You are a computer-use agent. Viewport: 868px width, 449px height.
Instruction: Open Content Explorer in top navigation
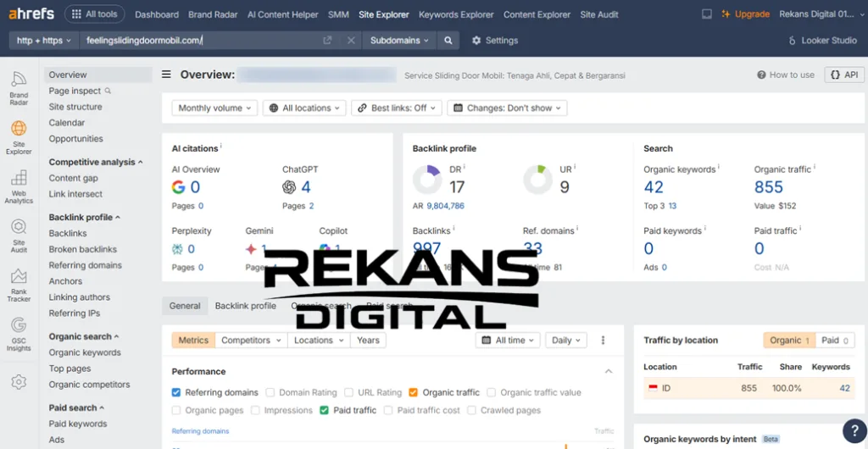(x=537, y=14)
